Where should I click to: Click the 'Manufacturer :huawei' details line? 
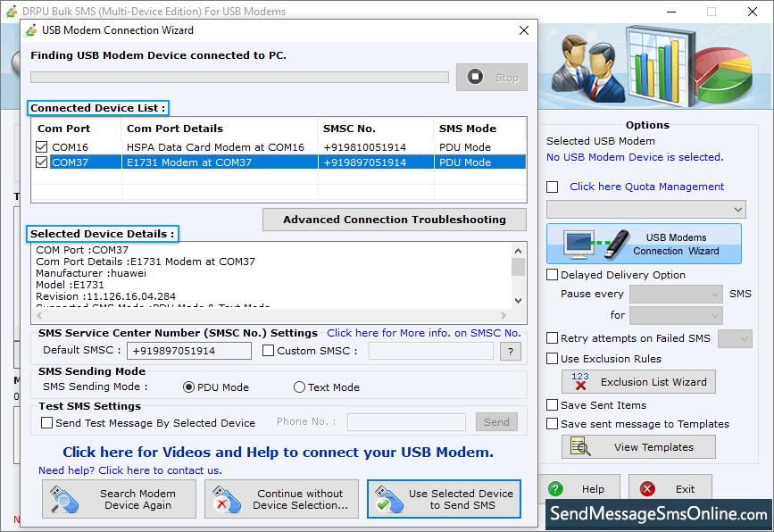[91, 273]
